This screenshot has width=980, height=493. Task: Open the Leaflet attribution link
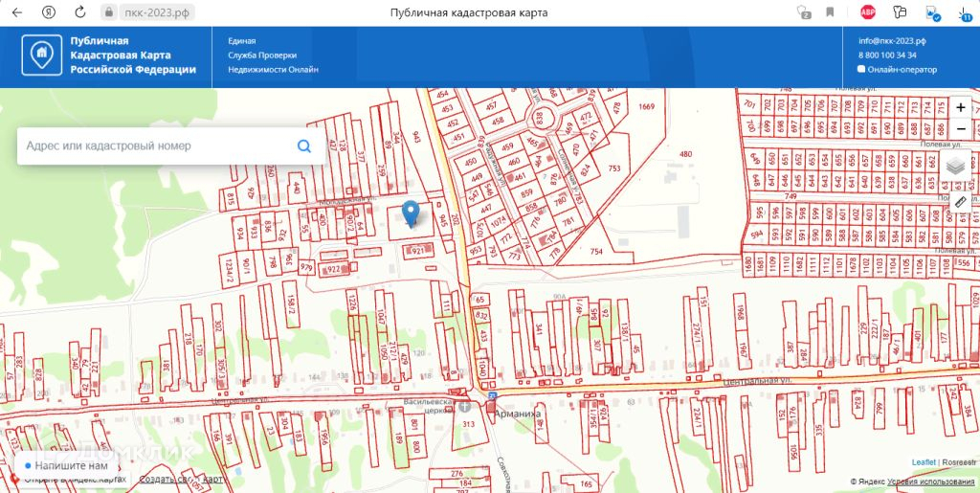click(x=924, y=461)
